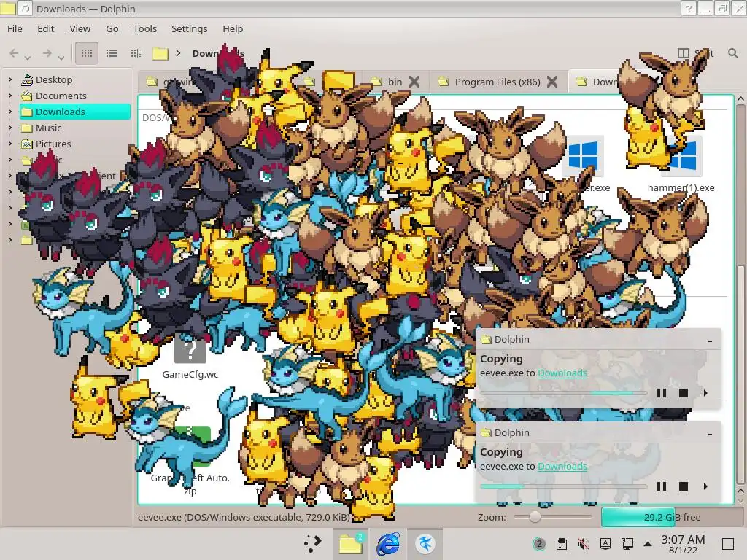Expand details of lower copy job
747x560 pixels.
(x=705, y=486)
